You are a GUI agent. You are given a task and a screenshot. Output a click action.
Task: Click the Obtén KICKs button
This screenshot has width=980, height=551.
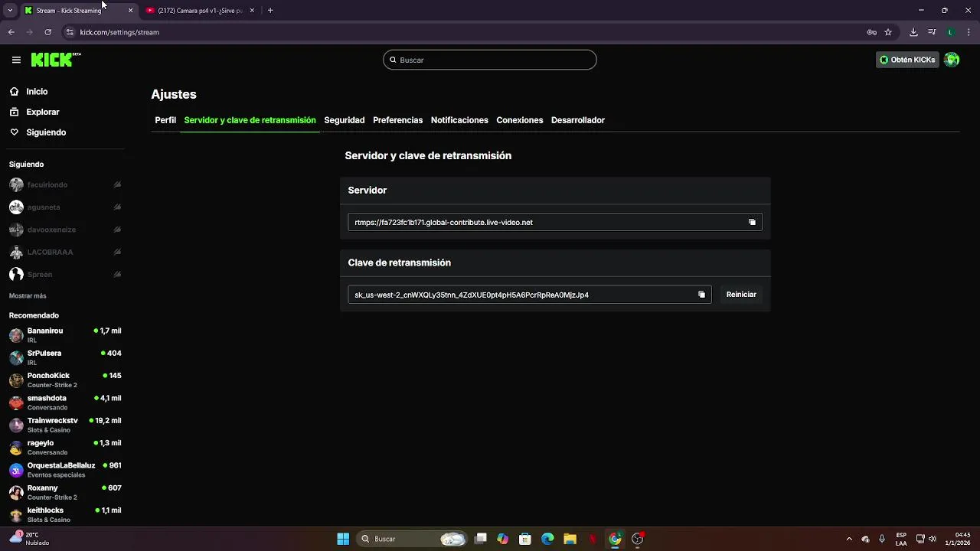point(907,60)
